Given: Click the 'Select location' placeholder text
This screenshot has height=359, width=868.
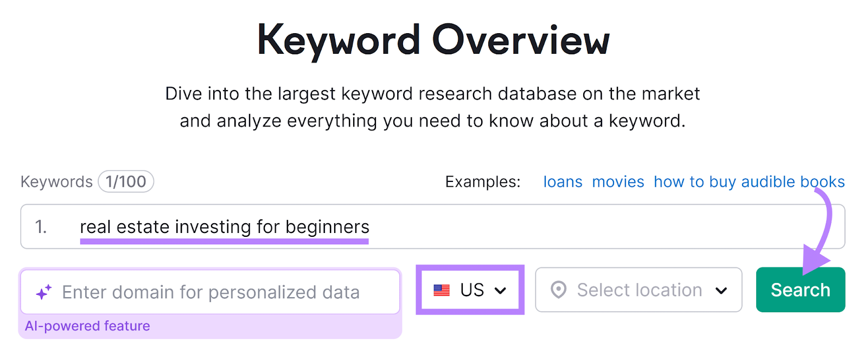Looking at the screenshot, I should pyautogui.click(x=639, y=290).
